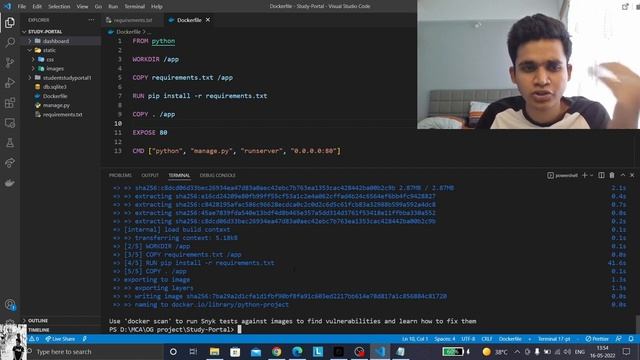The height and width of the screenshot is (360, 640).
Task: Open the Source Control view
Action: [10, 62]
